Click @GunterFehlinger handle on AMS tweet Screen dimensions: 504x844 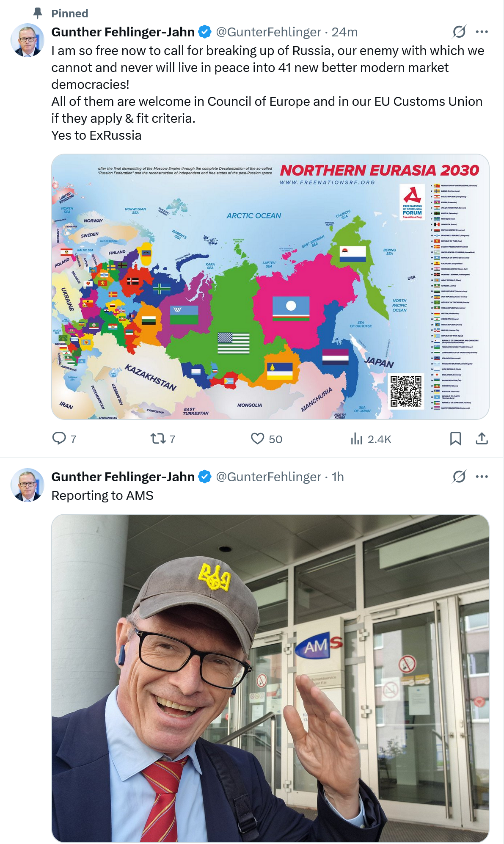268,477
